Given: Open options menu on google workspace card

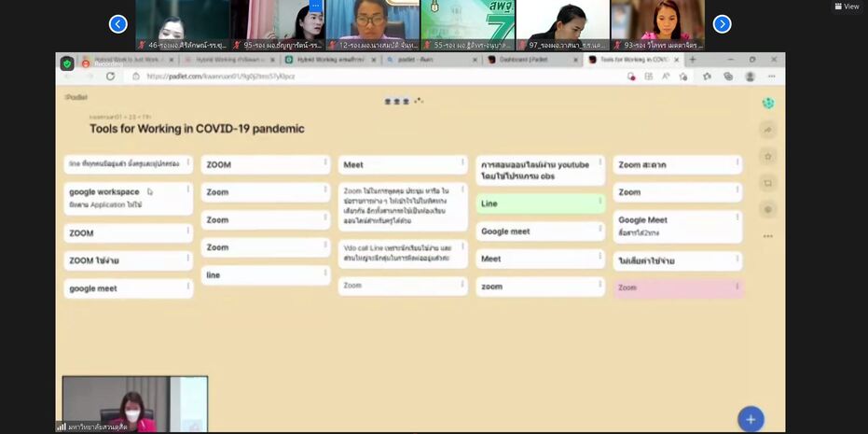Looking at the screenshot, I should pyautogui.click(x=188, y=189).
